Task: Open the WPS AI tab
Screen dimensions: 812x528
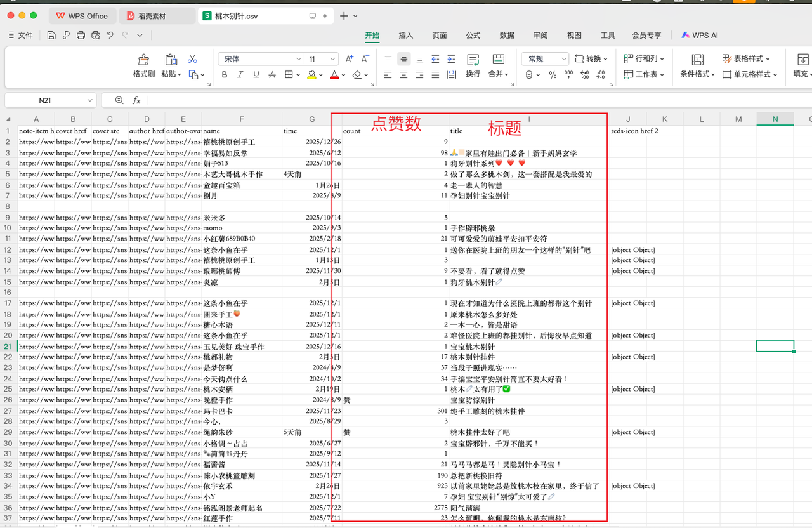Action: click(x=700, y=36)
